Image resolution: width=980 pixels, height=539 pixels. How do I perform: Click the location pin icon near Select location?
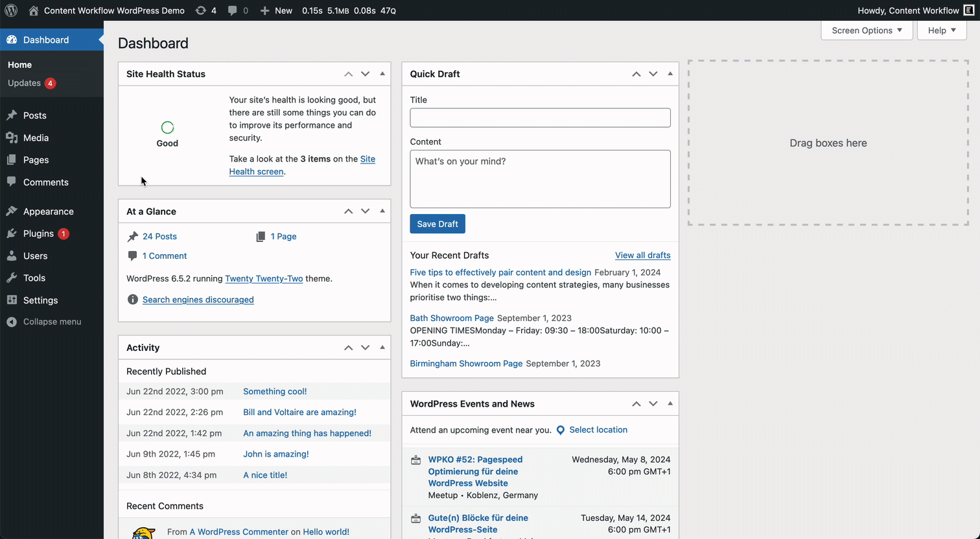click(561, 430)
